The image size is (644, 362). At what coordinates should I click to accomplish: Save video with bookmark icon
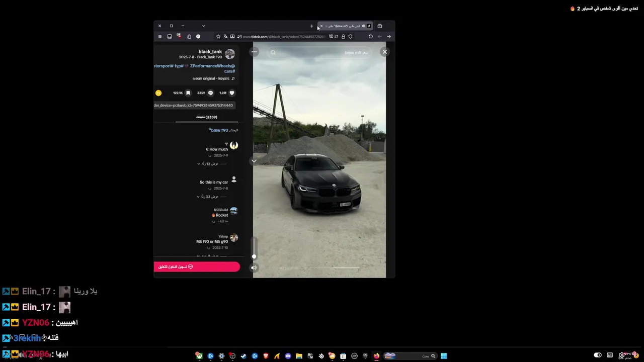[x=188, y=93]
